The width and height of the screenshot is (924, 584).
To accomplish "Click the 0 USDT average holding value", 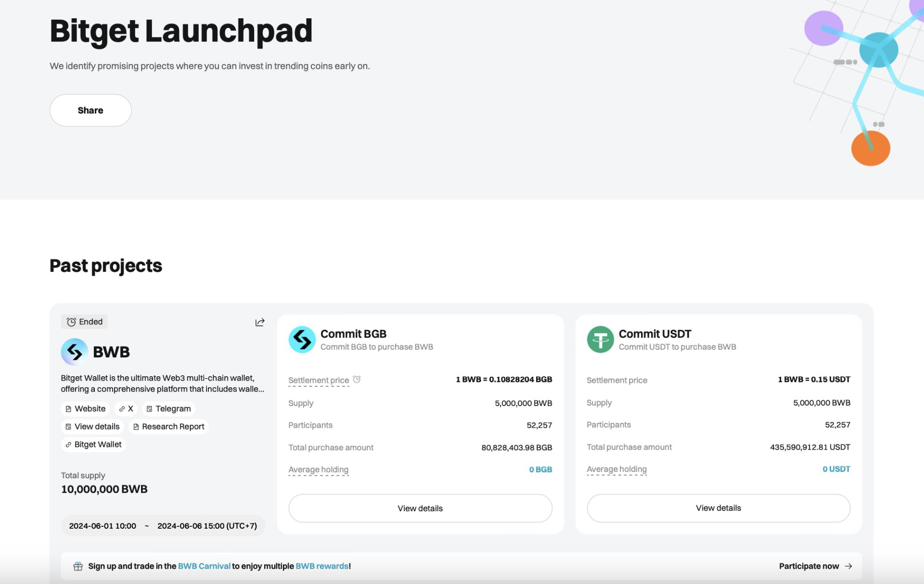I will point(836,469).
